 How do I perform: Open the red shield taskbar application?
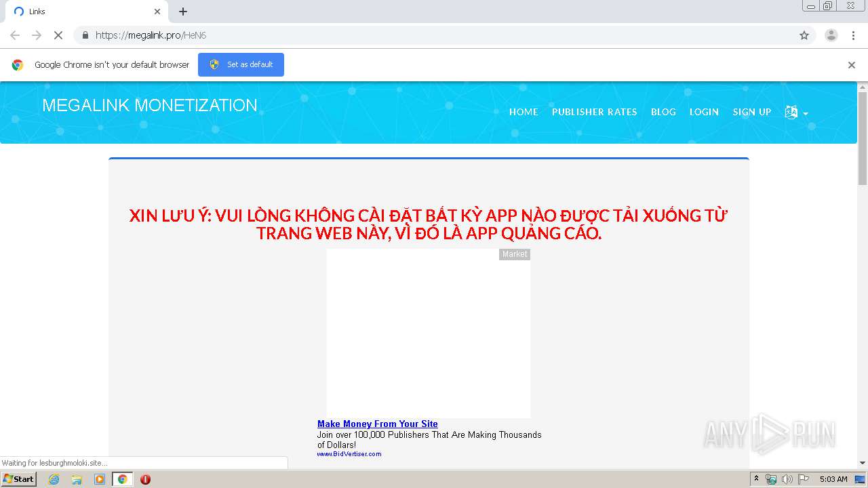(x=145, y=479)
